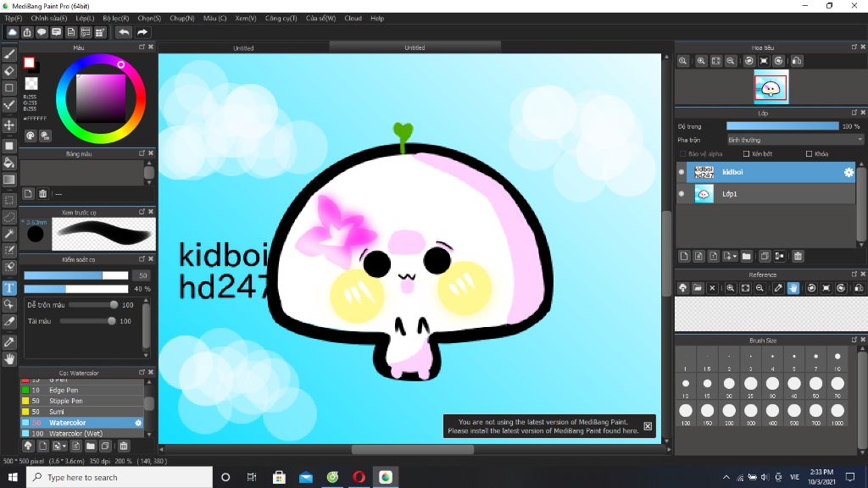This screenshot has width=868, height=488.
Task: Select the Magic Wand tool
Action: pos(9,234)
